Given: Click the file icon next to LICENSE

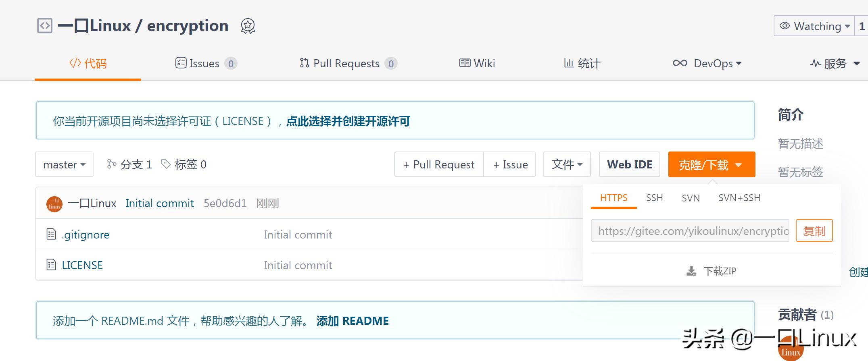Looking at the screenshot, I should 51,265.
